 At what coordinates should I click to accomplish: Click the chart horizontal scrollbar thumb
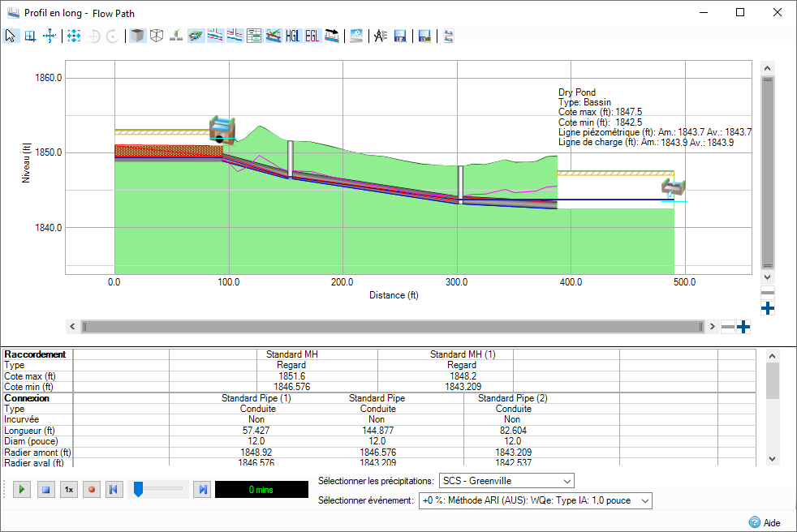(393, 327)
